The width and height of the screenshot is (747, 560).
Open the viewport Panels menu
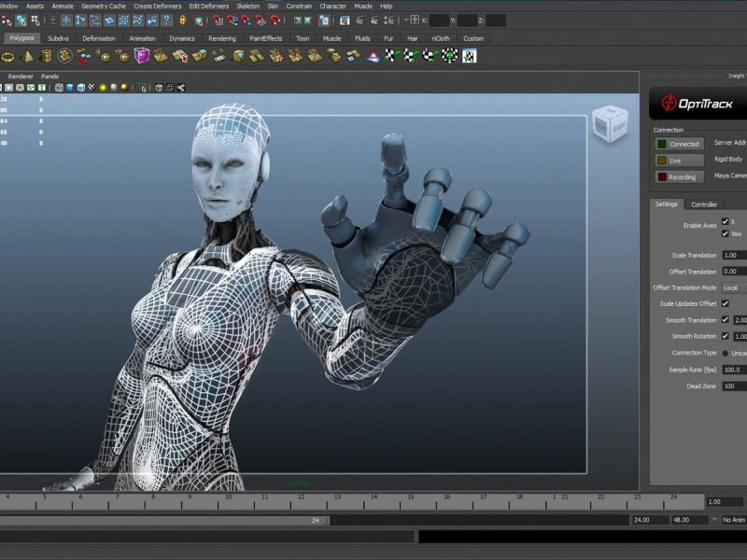pos(49,77)
